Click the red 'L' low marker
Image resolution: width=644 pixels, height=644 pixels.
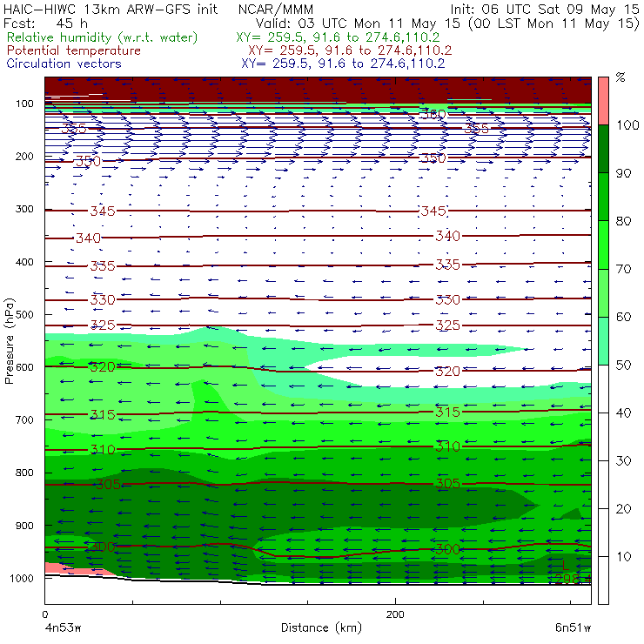[565, 565]
